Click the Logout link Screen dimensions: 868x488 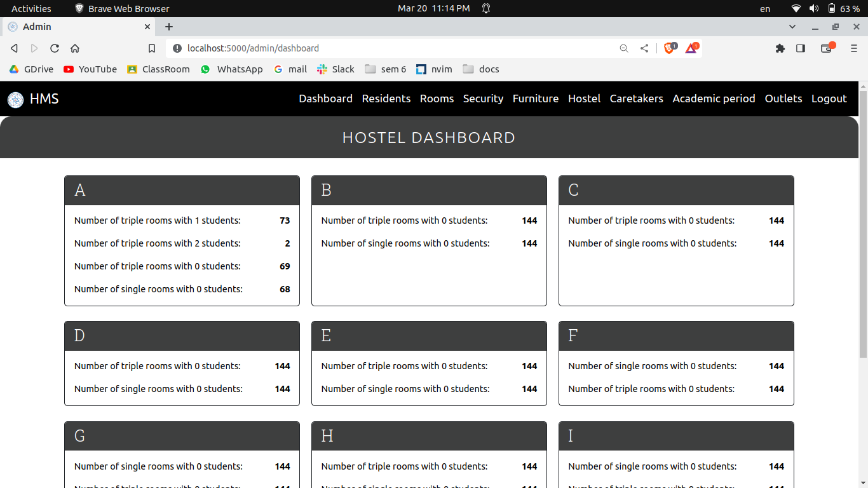click(829, 98)
